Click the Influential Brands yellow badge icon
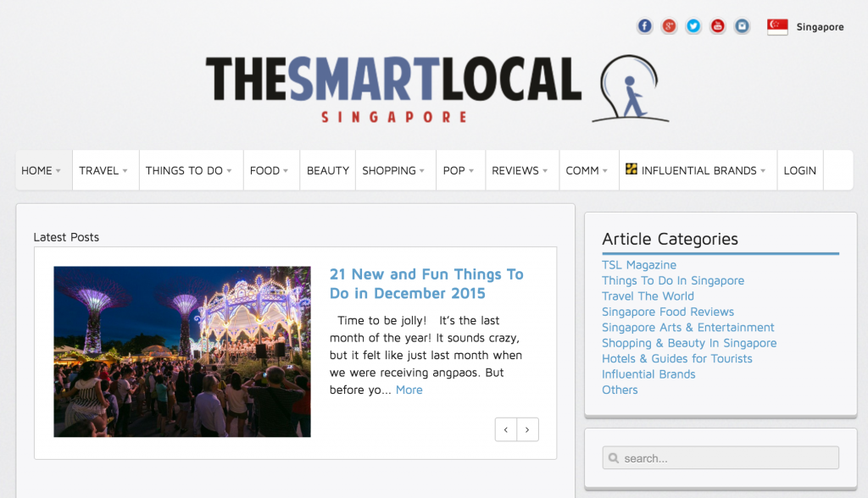Image resolution: width=868 pixels, height=498 pixels. 631,169
